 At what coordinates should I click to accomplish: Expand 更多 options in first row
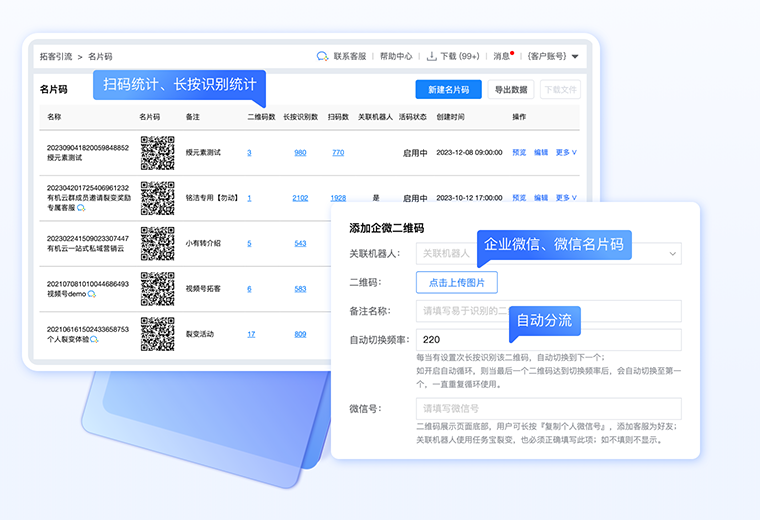(567, 153)
